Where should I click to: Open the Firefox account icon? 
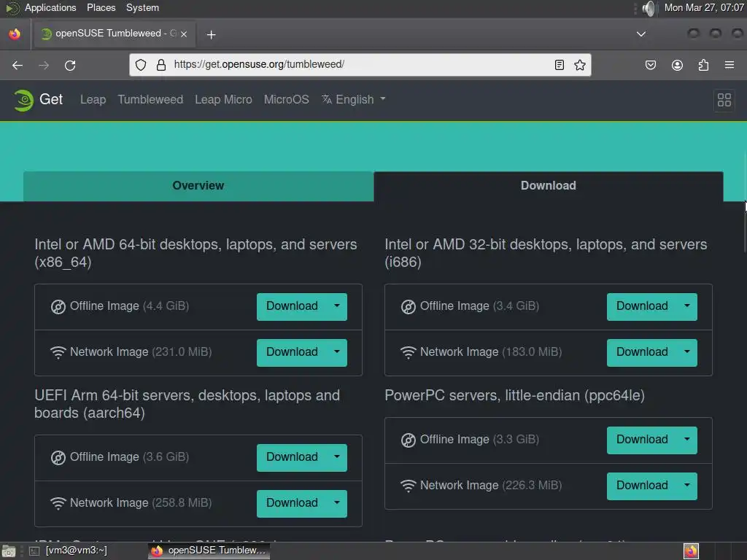[x=677, y=65]
